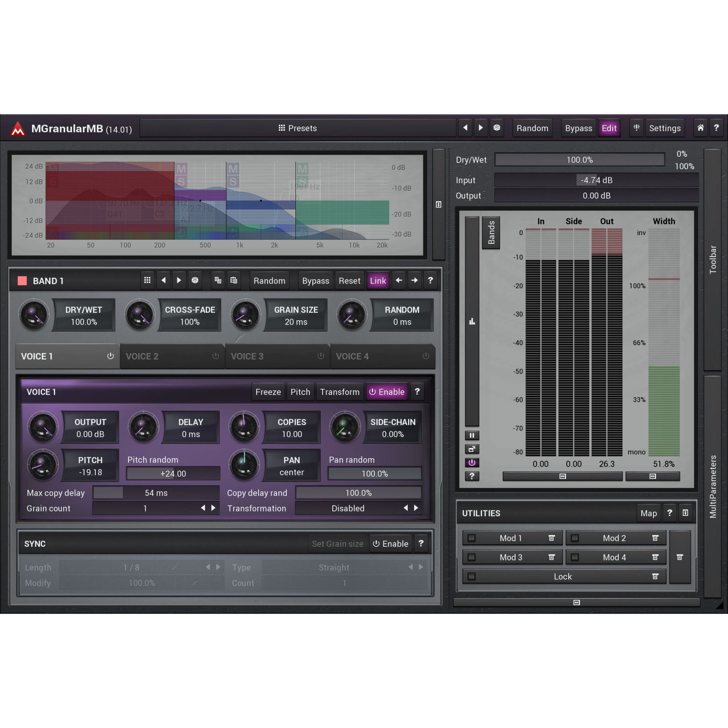Viewport: 728px width, 728px height.
Task: Open the vertical Bands meter tab
Action: click(491, 233)
